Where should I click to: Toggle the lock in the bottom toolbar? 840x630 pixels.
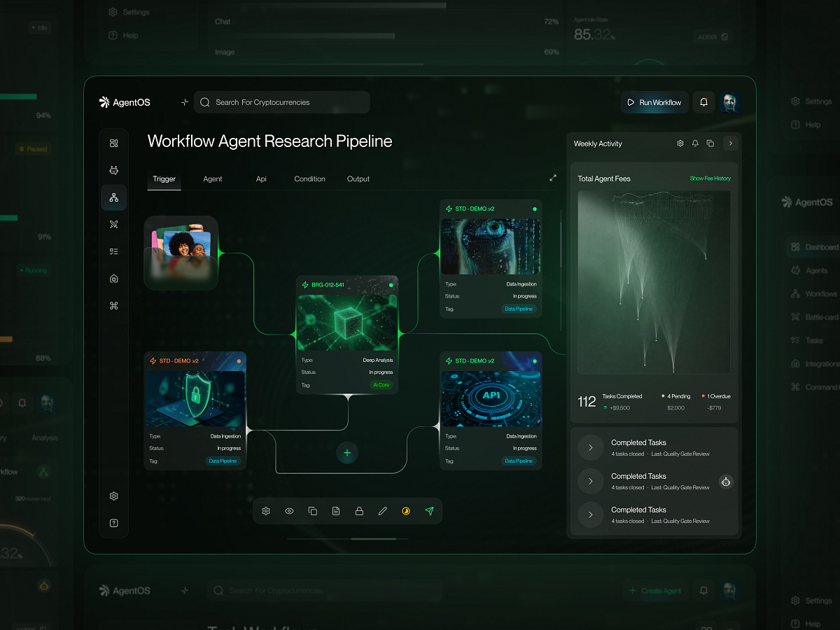click(x=359, y=511)
